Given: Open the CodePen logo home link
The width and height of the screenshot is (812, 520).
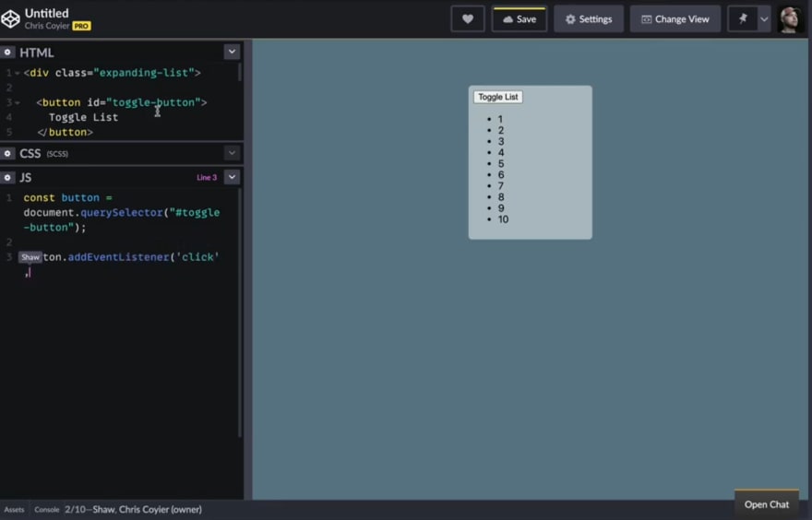Looking at the screenshot, I should (10, 19).
